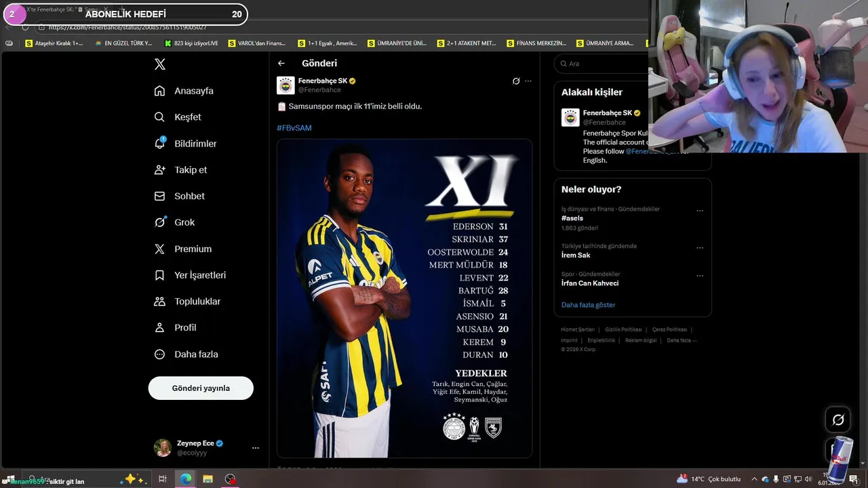The width and height of the screenshot is (868, 488).
Task: Open Anasayfa (home) in X sidebar
Action: tap(184, 91)
